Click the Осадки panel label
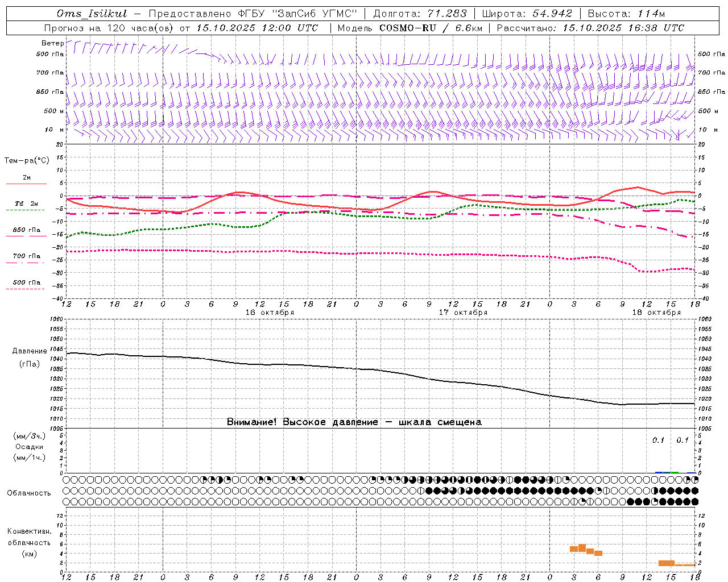This screenshot has height=582, width=728. point(30,447)
